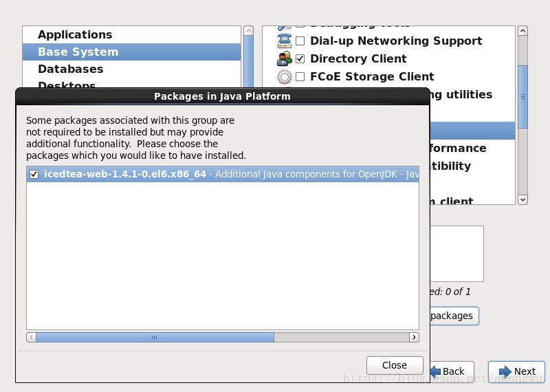Click the optional packages button
Viewport: 550px width, 392px height.
point(454,316)
